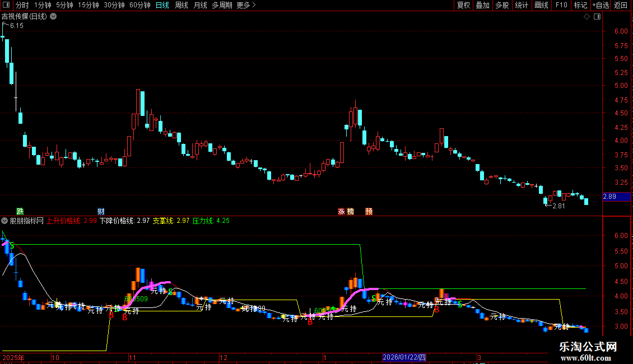Switch to 月线 monthly chart

pos(200,5)
